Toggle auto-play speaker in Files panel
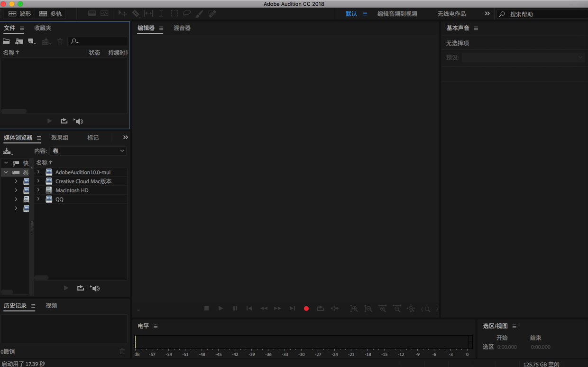 [79, 121]
